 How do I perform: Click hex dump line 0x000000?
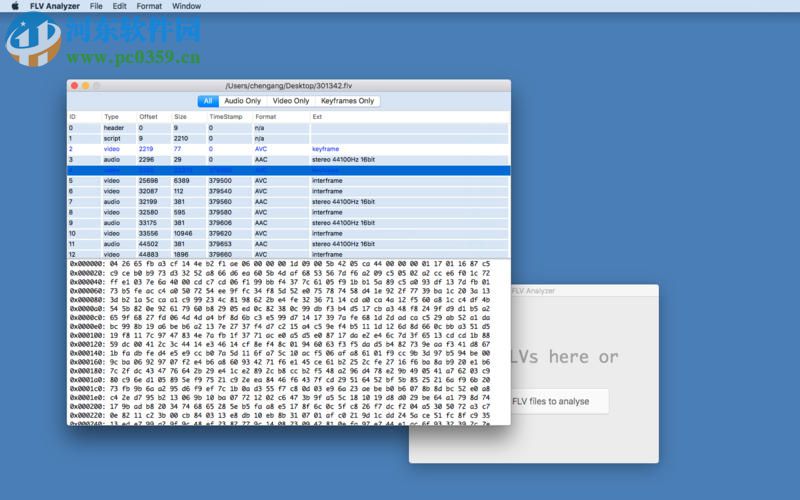pyautogui.click(x=280, y=264)
